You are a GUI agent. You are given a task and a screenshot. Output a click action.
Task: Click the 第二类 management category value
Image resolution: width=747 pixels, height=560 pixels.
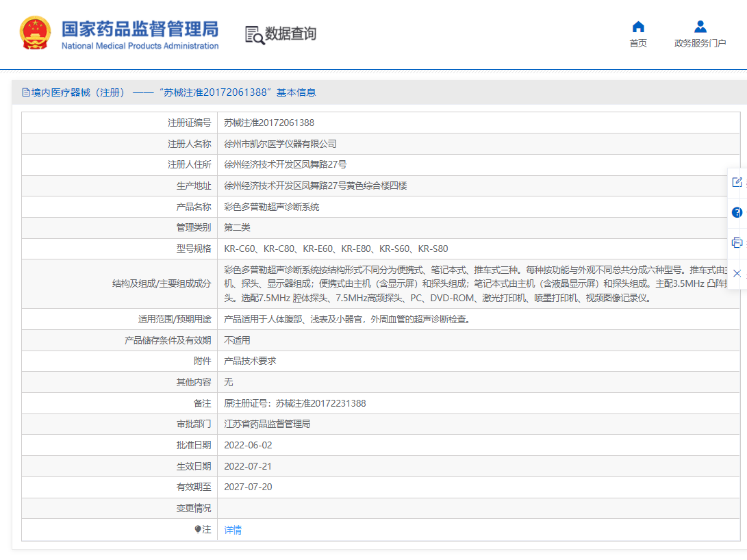point(238,227)
